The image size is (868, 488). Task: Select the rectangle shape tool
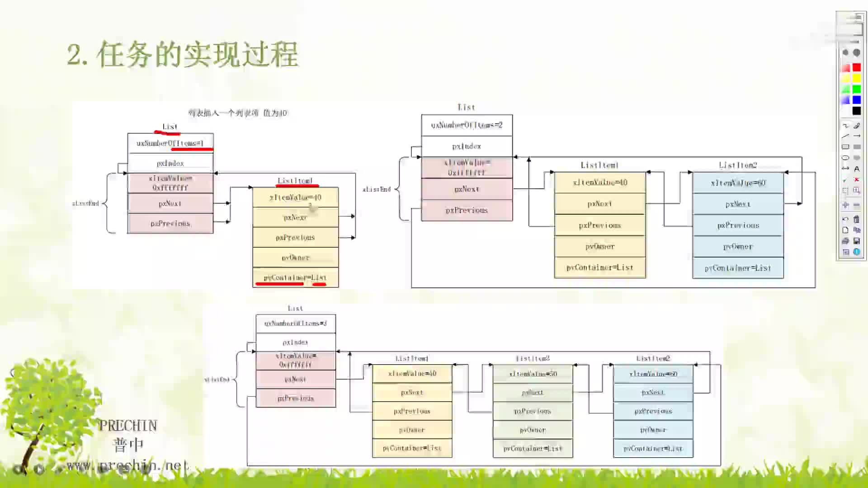pos(845,145)
